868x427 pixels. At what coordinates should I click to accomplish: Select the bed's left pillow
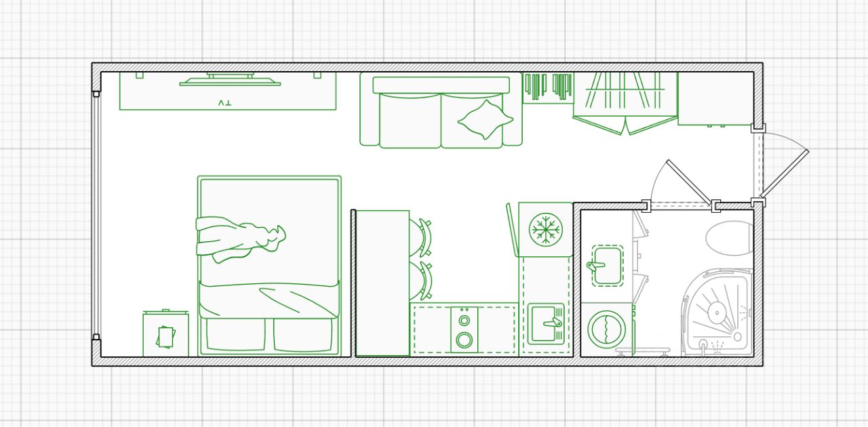click(x=237, y=335)
